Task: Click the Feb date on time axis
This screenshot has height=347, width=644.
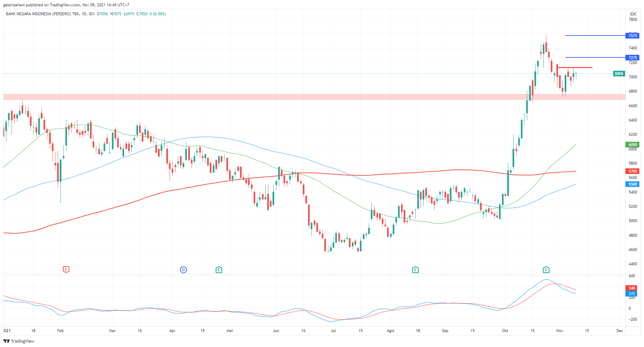Action: coord(60,331)
